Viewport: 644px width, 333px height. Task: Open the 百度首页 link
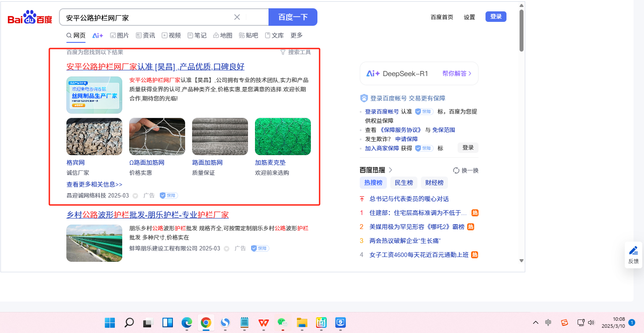click(x=442, y=17)
